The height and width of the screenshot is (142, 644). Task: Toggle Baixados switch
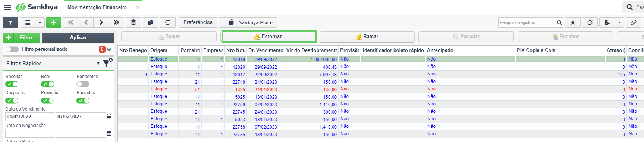83,100
